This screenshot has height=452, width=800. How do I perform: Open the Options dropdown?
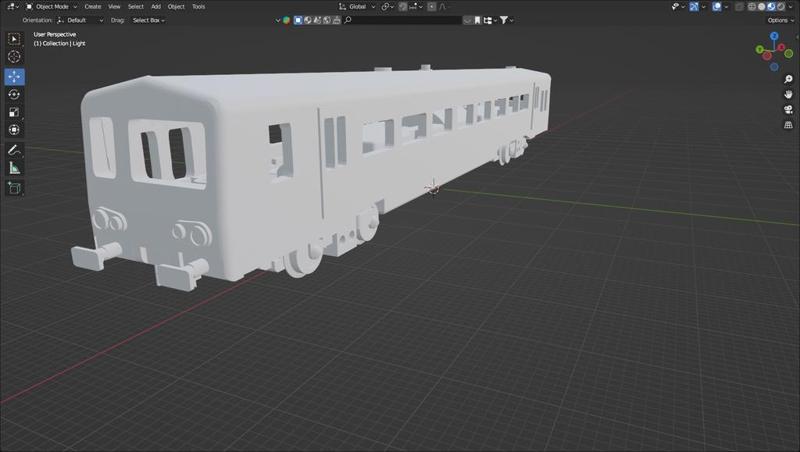point(781,20)
